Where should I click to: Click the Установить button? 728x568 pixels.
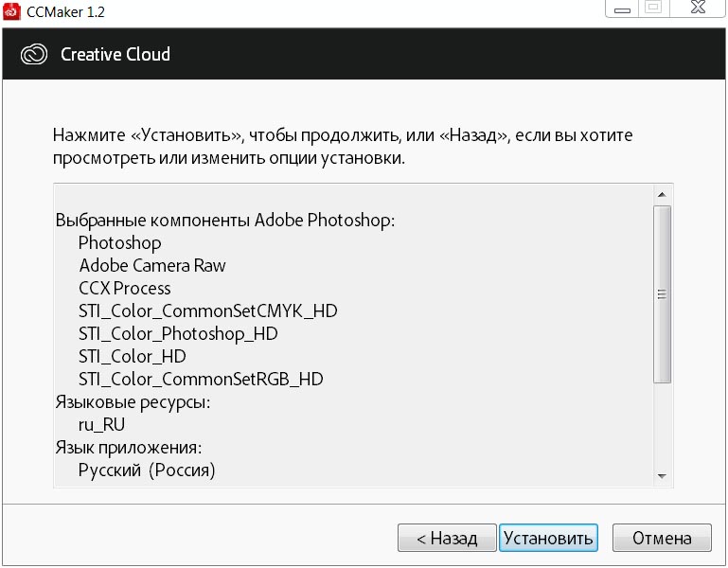click(x=548, y=538)
